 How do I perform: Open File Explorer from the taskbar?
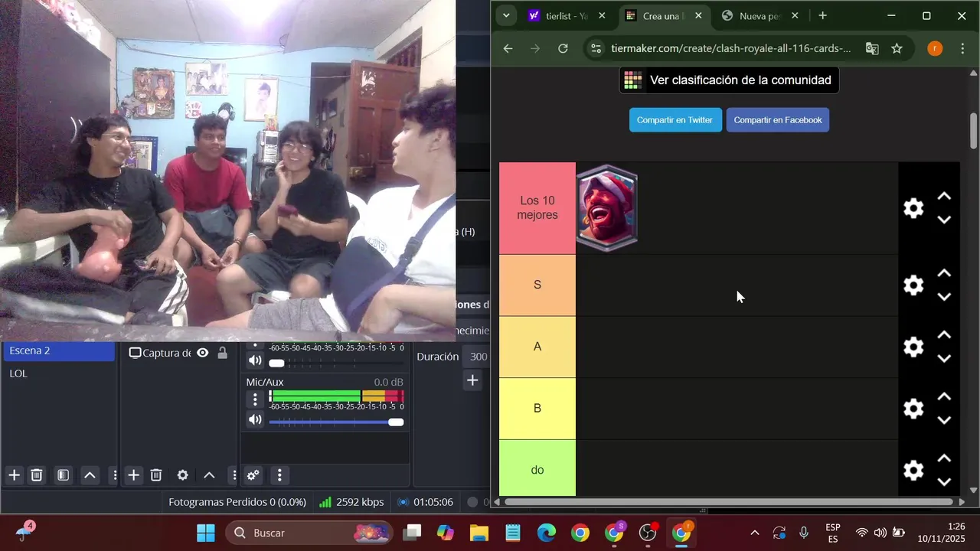(x=479, y=533)
